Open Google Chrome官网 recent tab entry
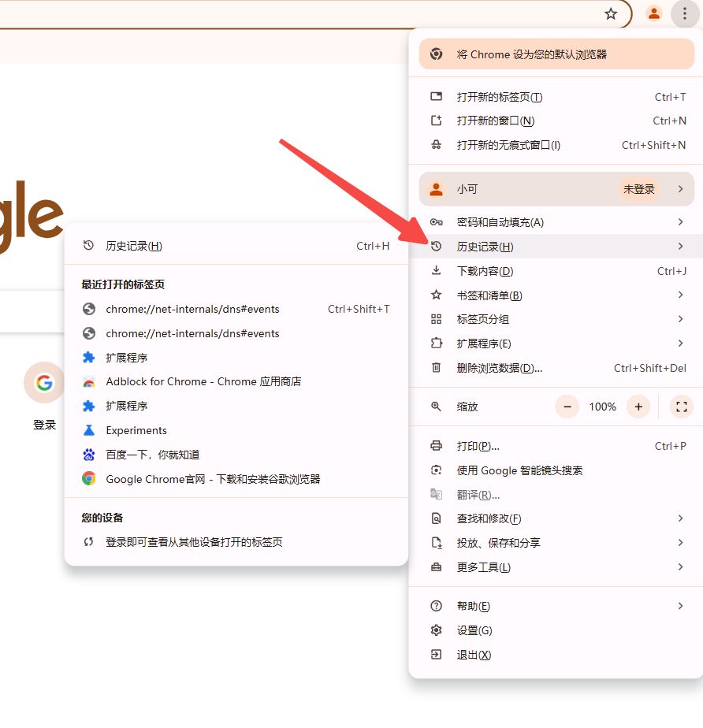The height and width of the screenshot is (728, 703). (236, 479)
